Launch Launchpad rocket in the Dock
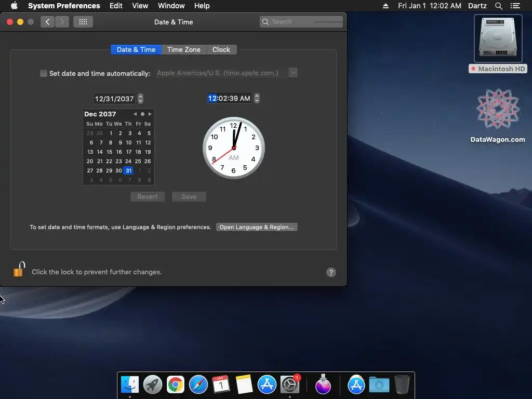The image size is (532, 399). pyautogui.click(x=153, y=384)
